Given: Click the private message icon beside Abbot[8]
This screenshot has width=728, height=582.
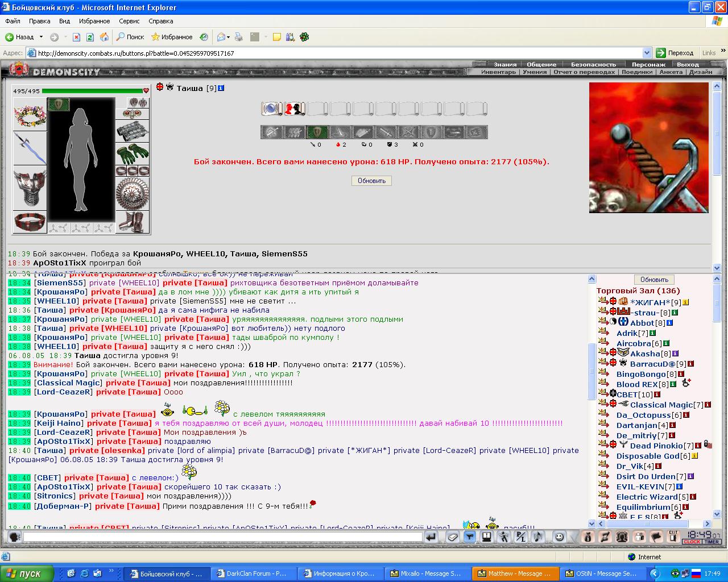Looking at the screenshot, I should 602,321.
